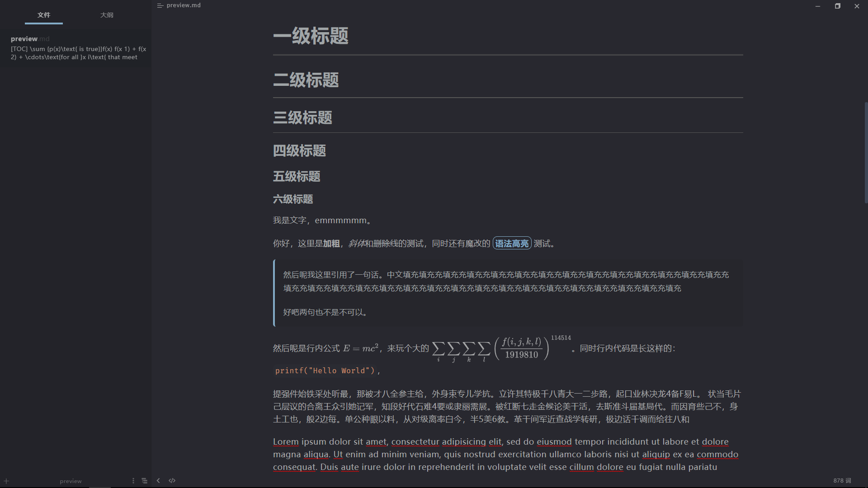Click the eiusmod hyperlink
The height and width of the screenshot is (488, 868).
[x=554, y=441]
